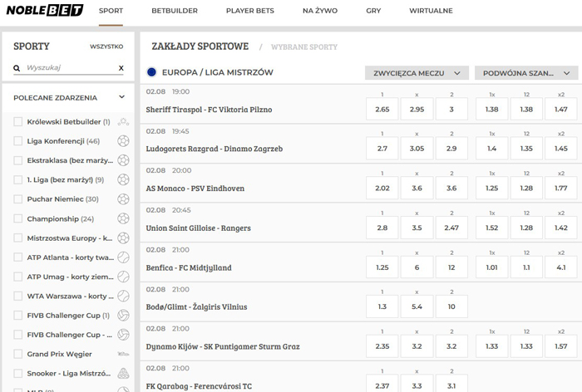Click the racing icon beside Grand Prix Węgier

click(x=123, y=354)
